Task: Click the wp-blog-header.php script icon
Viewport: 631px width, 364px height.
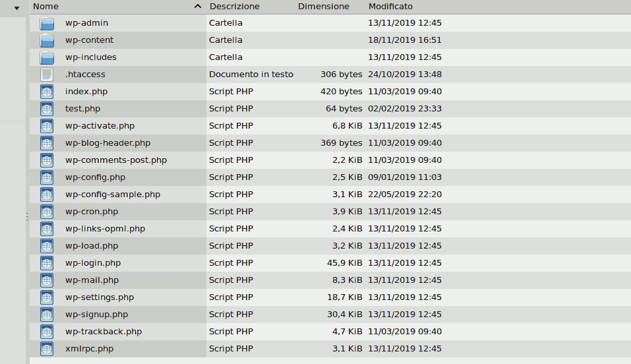Action: point(47,143)
